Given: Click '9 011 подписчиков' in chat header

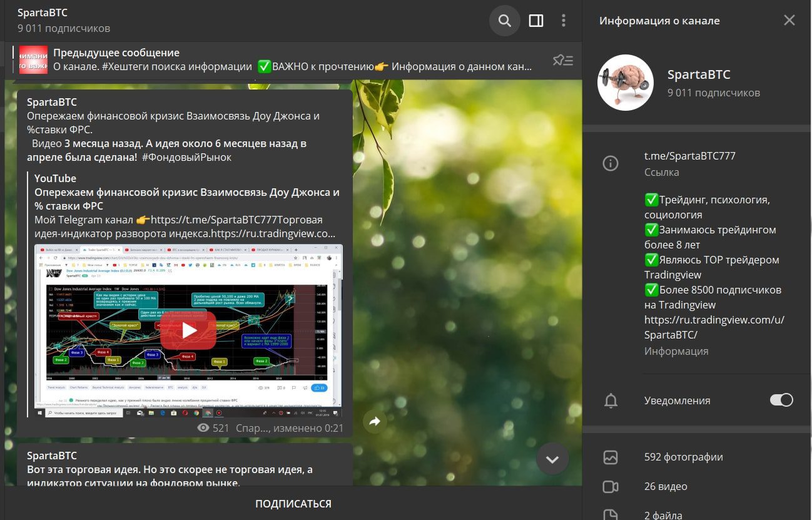Looking at the screenshot, I should (x=64, y=28).
